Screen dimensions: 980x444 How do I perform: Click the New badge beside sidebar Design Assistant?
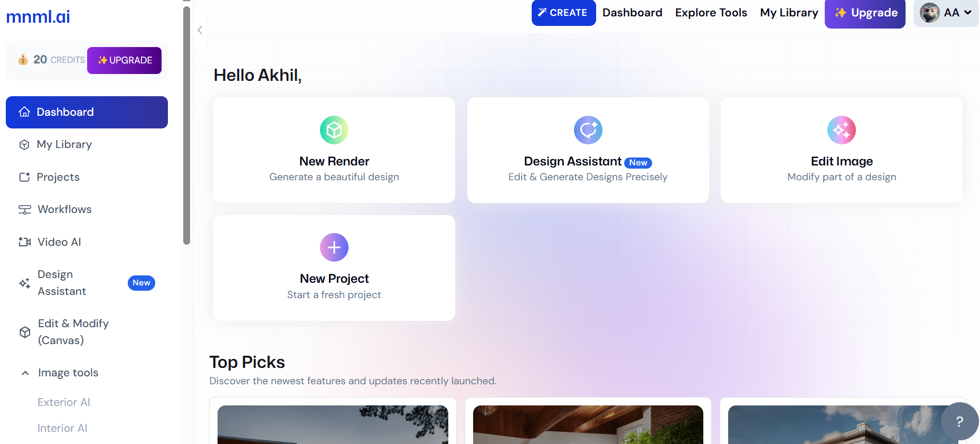click(142, 283)
